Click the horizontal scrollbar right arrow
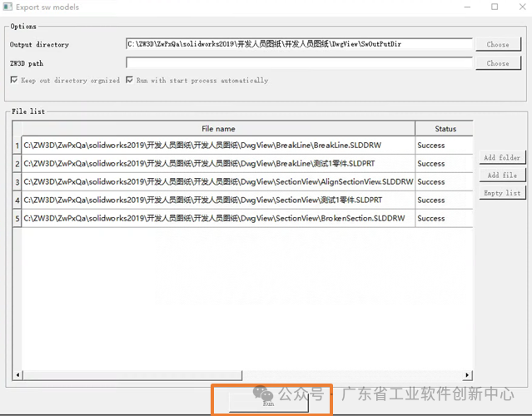 [x=467, y=375]
